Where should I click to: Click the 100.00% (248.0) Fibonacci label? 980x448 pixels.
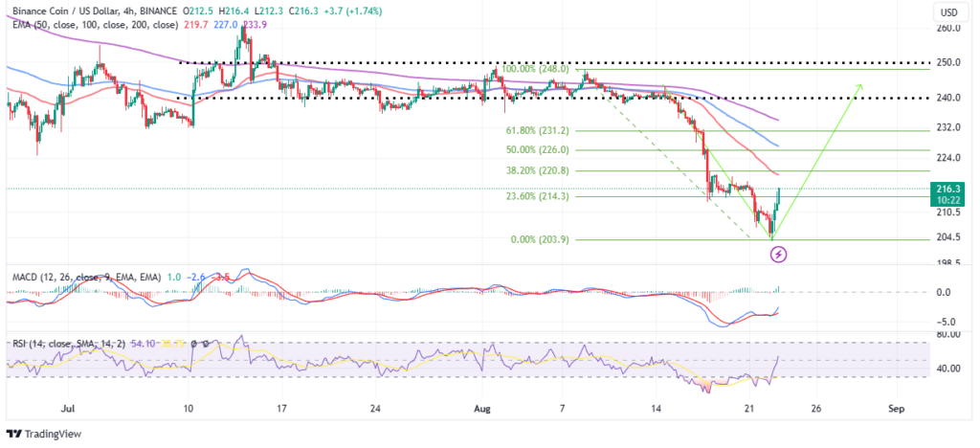[x=530, y=69]
